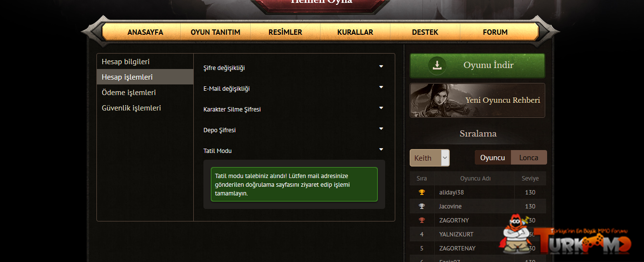Switch ranking to Lonca
644x262 pixels.
[x=529, y=158]
